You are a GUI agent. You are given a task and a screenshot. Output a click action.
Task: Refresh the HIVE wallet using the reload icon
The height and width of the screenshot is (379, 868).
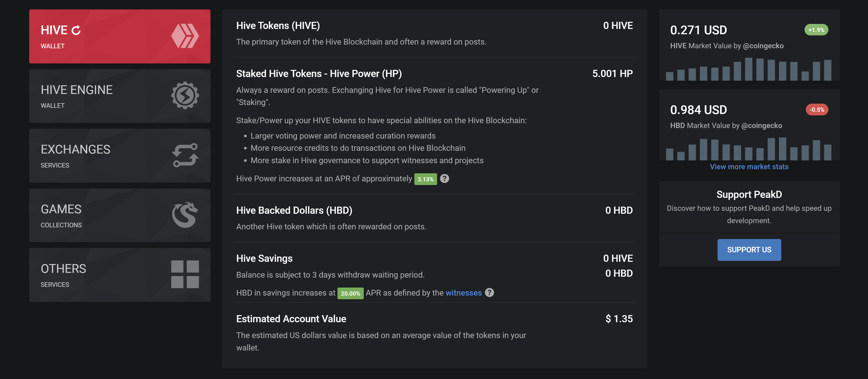tap(76, 30)
